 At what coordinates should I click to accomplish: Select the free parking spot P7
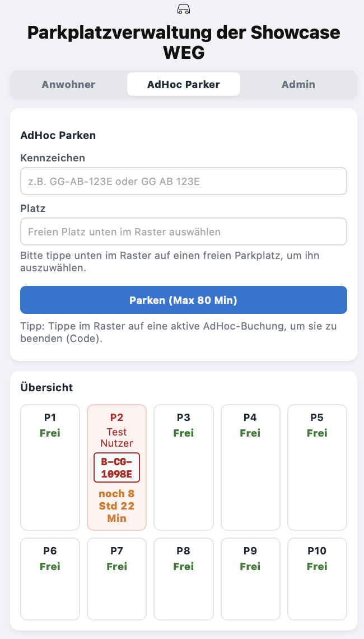(x=116, y=578)
